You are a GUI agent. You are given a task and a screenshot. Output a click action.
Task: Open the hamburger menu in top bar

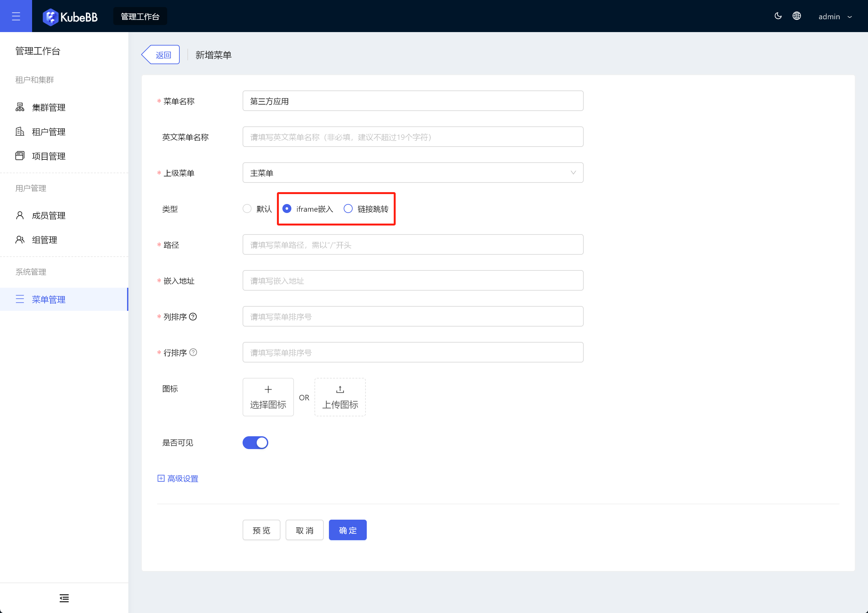coord(16,16)
